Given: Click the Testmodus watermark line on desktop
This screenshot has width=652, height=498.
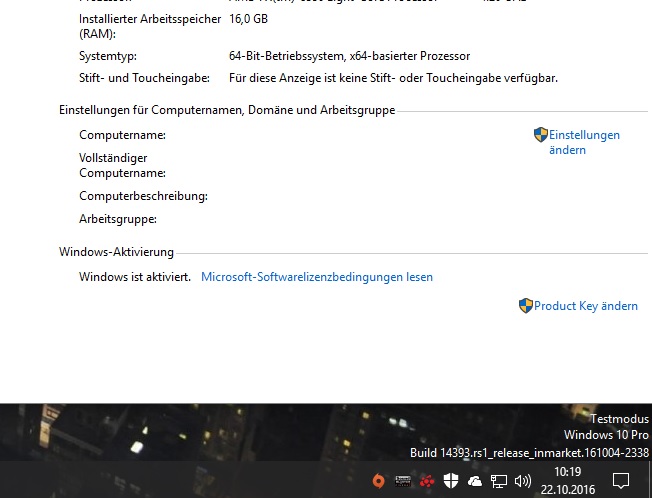Looking at the screenshot, I should click(619, 419).
